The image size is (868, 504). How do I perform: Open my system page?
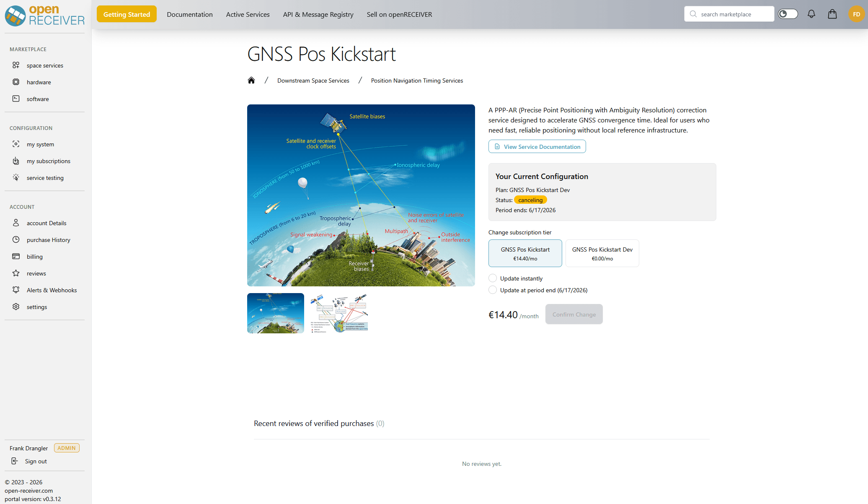pyautogui.click(x=40, y=144)
